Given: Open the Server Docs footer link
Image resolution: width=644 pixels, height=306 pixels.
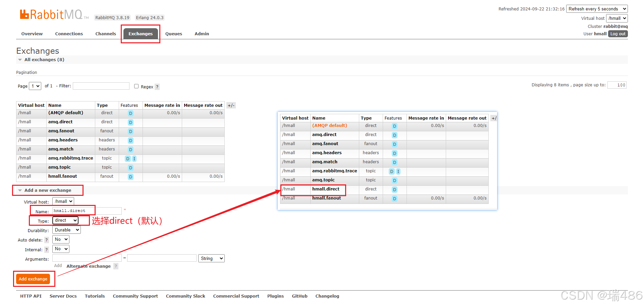Looking at the screenshot, I should coord(63,296).
